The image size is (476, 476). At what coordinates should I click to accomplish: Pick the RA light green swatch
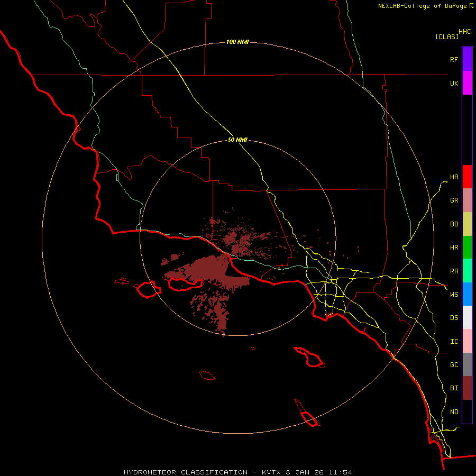pyautogui.click(x=467, y=271)
